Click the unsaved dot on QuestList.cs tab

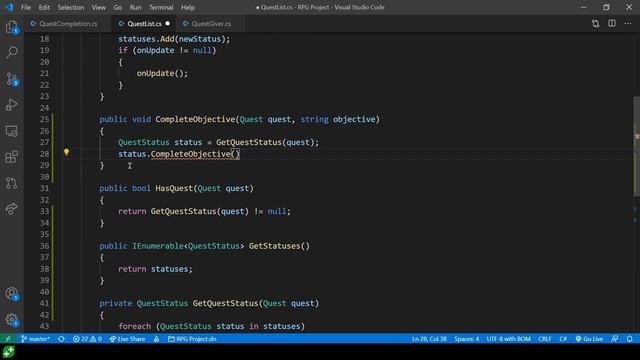point(167,24)
